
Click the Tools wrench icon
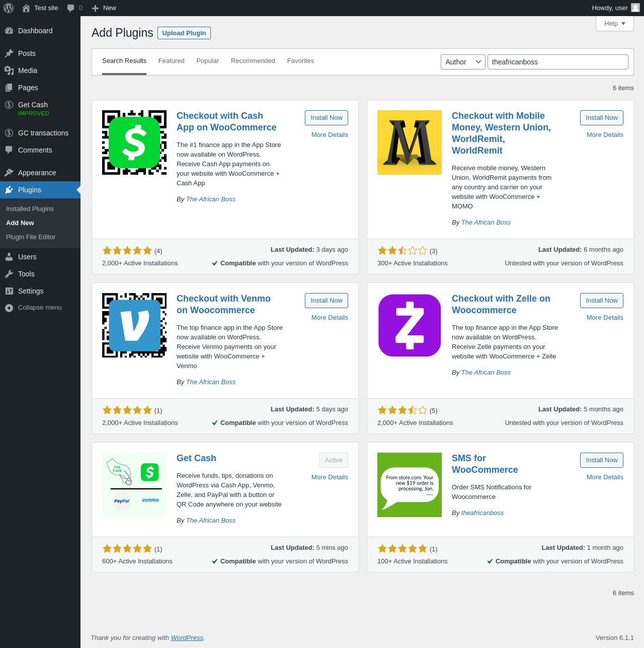pyautogui.click(x=9, y=274)
